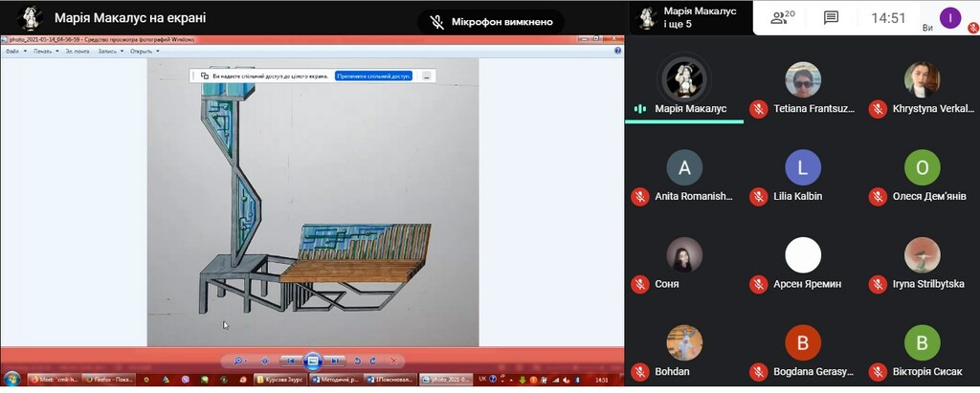Click the blue stop screen sharing button

373,76
